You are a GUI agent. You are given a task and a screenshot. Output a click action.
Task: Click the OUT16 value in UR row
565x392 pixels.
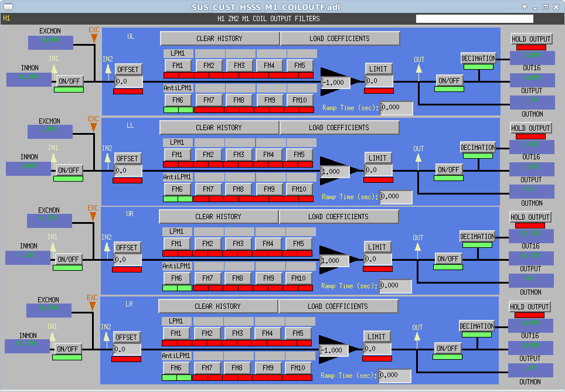coord(531,236)
